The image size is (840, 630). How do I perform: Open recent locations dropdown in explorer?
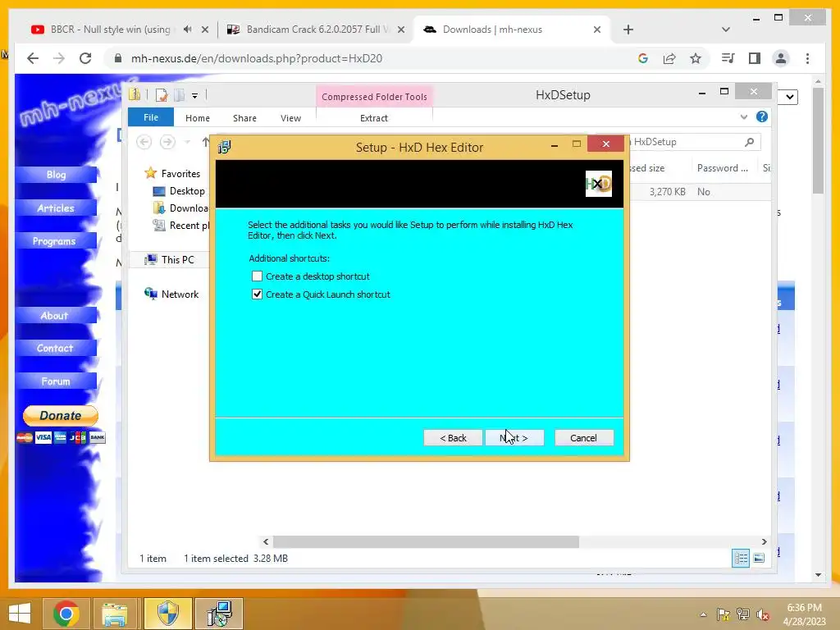coord(188,142)
